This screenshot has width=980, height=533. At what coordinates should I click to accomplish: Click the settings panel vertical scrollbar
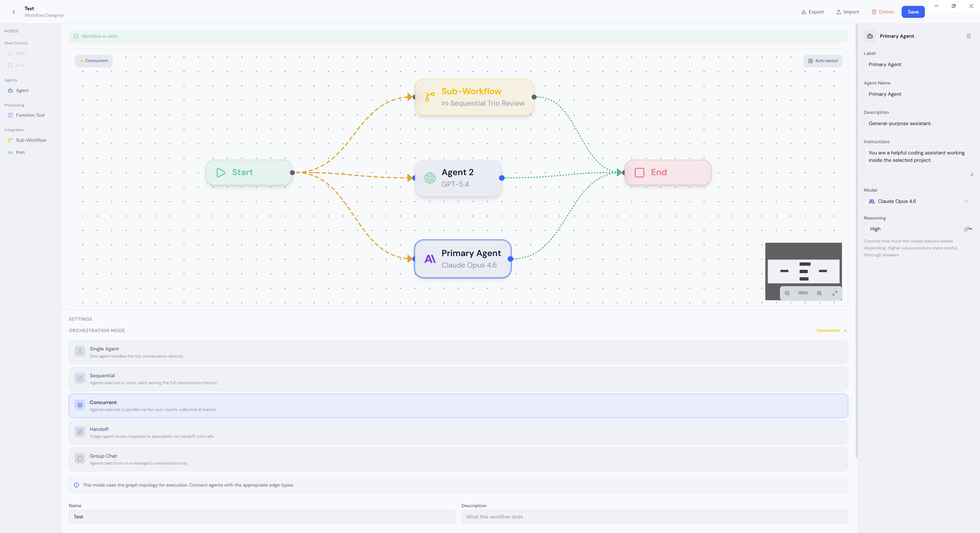[x=856, y=240]
